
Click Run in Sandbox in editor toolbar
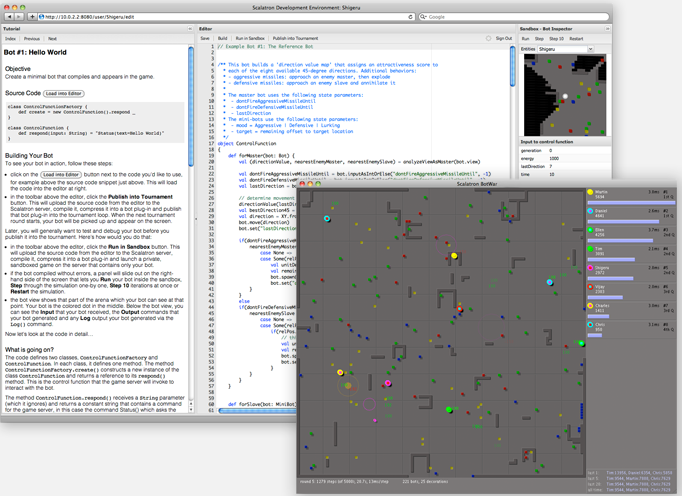point(250,38)
